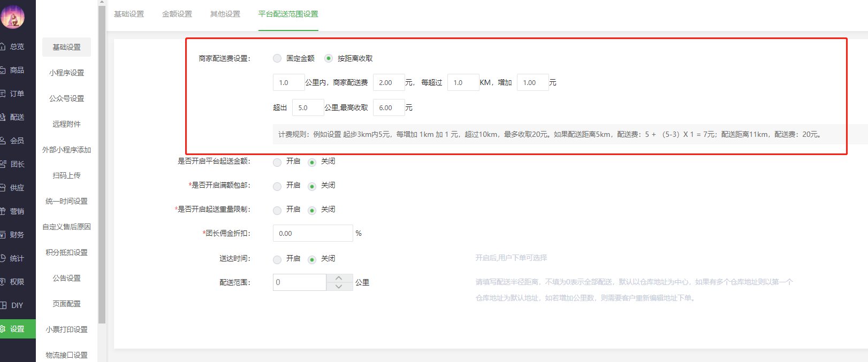868x362 pixels.
Task: Enable 是否开启满额包邮 with 开启 radio
Action: (277, 186)
